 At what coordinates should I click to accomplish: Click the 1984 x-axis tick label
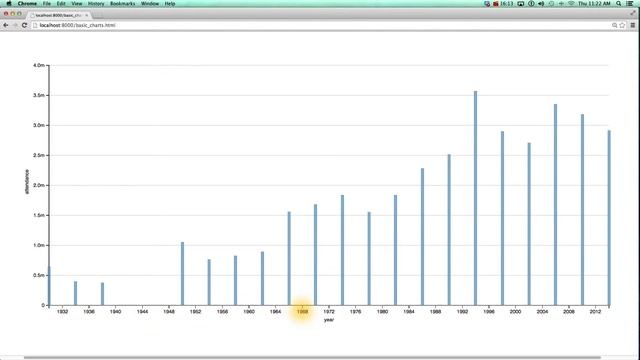pyautogui.click(x=409, y=312)
